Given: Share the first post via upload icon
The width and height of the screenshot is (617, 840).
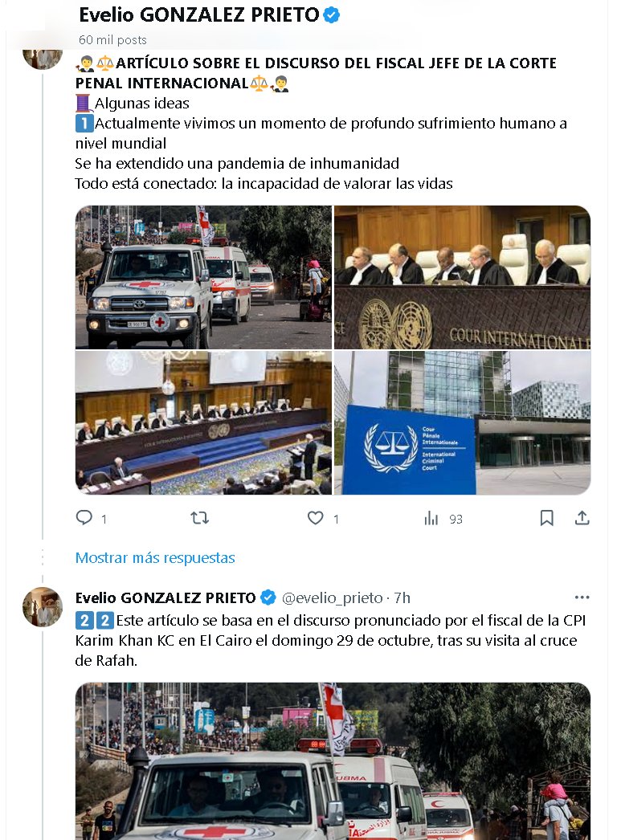Looking at the screenshot, I should tap(582, 517).
